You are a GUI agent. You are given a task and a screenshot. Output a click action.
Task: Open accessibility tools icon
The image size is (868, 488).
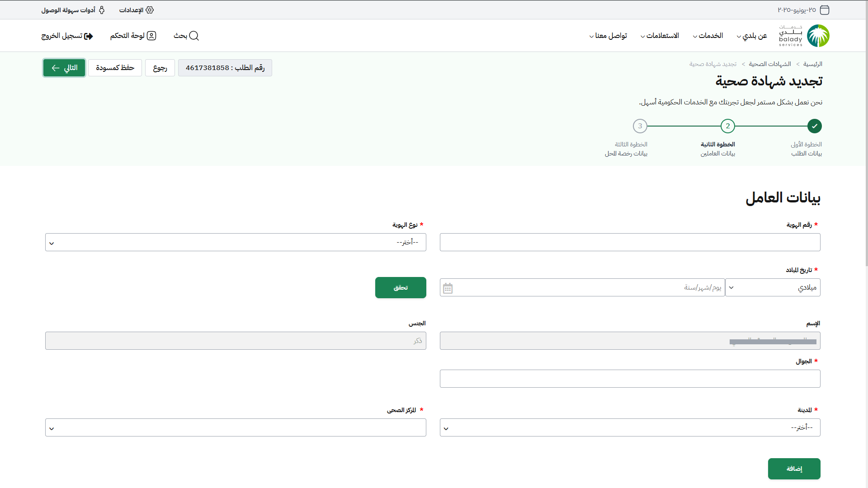pyautogui.click(x=102, y=10)
